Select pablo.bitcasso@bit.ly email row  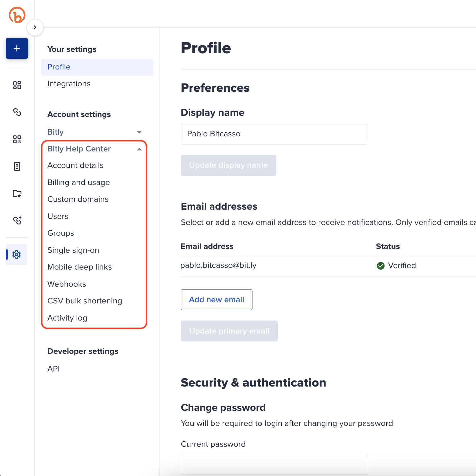(218, 265)
